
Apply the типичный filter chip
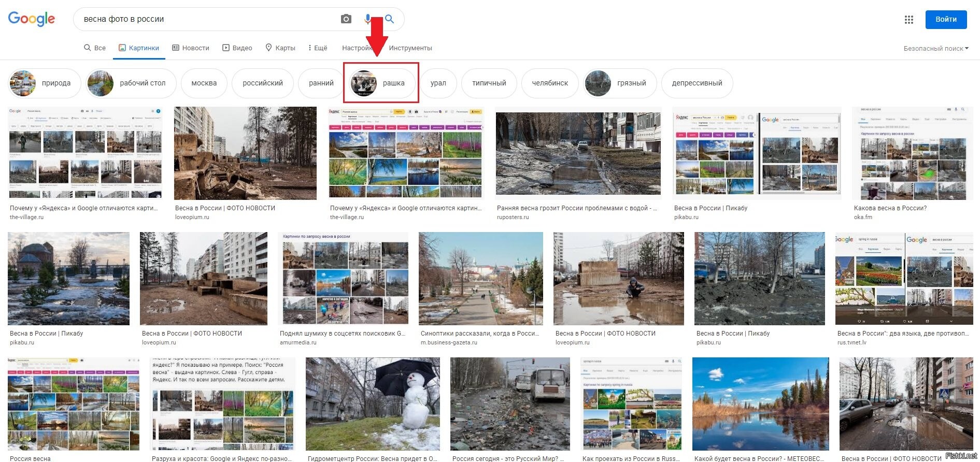489,83
